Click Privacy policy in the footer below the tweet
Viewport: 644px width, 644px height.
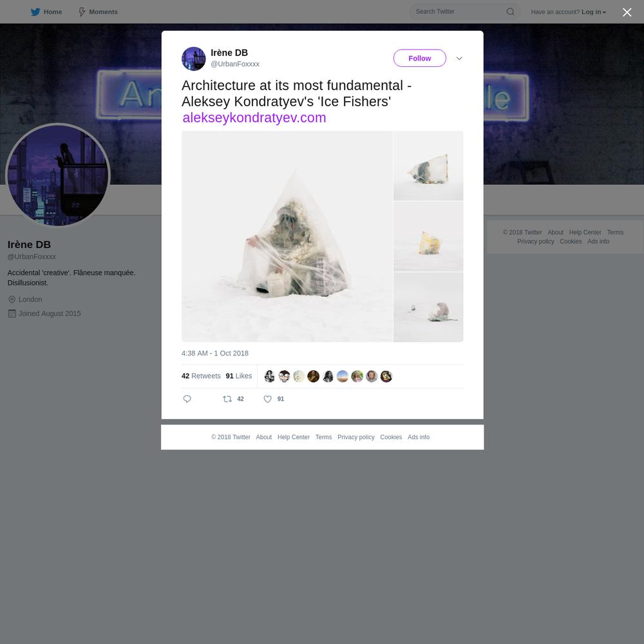355,437
